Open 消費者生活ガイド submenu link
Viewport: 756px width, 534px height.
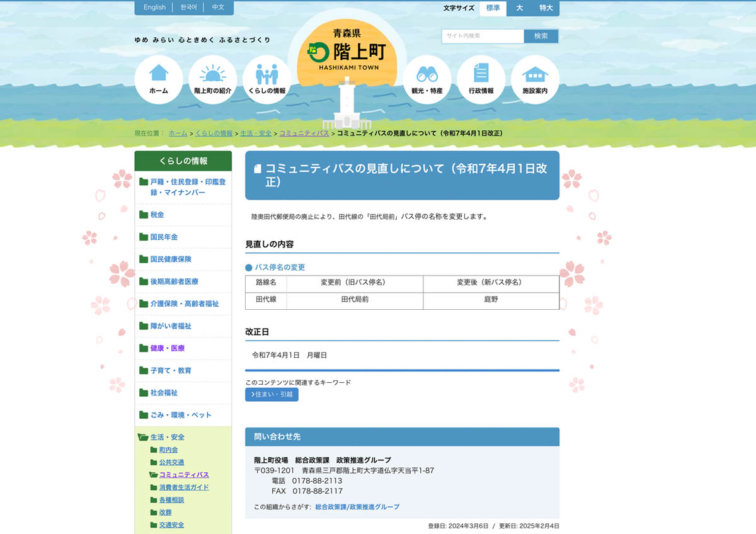click(x=184, y=487)
